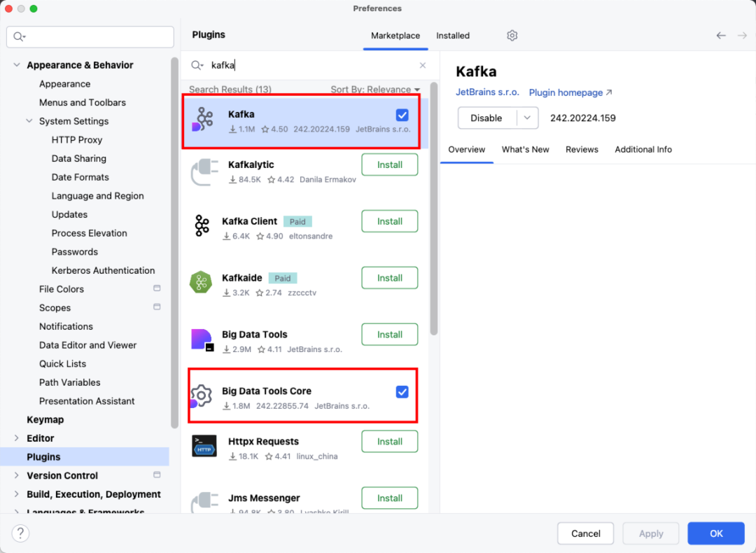Image resolution: width=756 pixels, height=553 pixels.
Task: Install the Kafka Client plugin
Action: click(390, 221)
